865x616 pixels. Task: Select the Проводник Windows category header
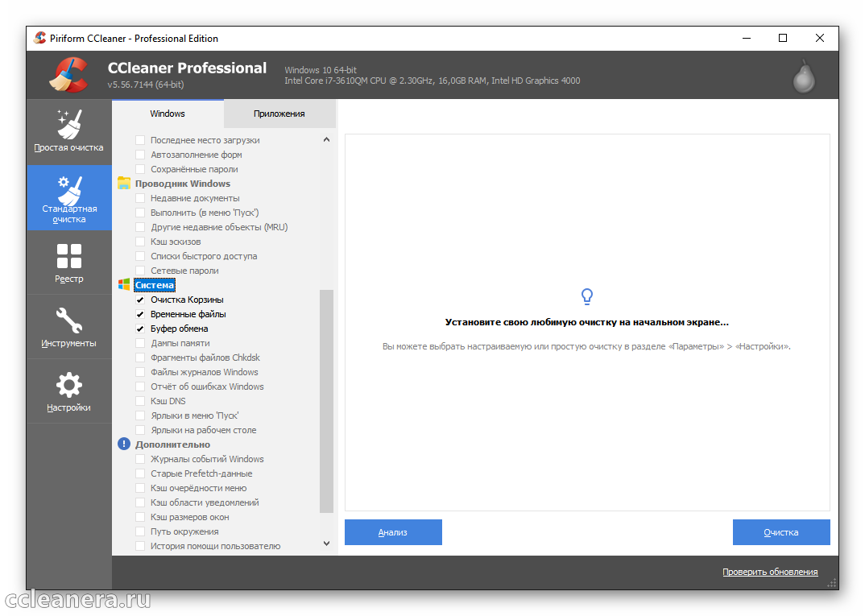(182, 184)
